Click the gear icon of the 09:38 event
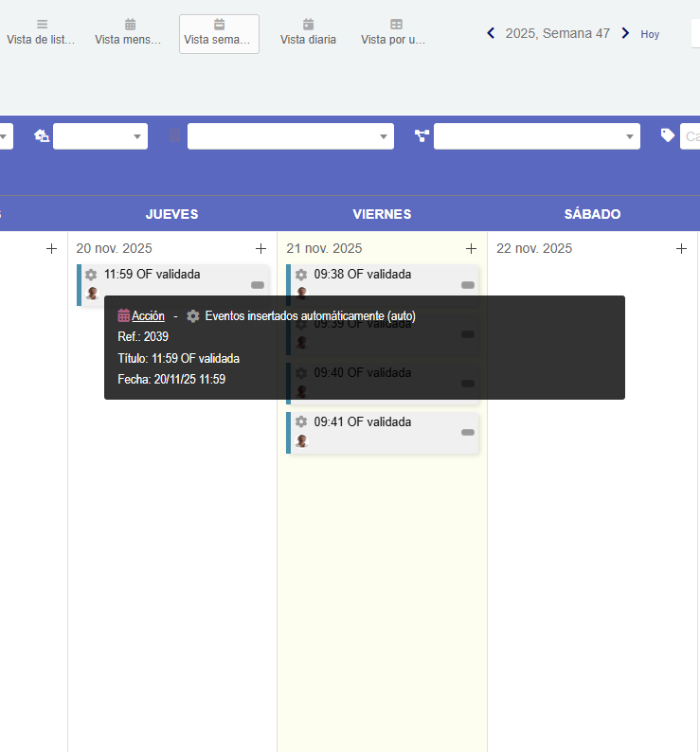This screenshot has height=752, width=700. coord(301,275)
